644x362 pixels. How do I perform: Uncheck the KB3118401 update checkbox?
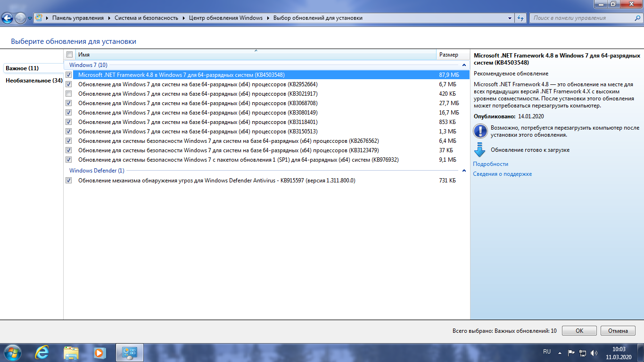click(69, 122)
